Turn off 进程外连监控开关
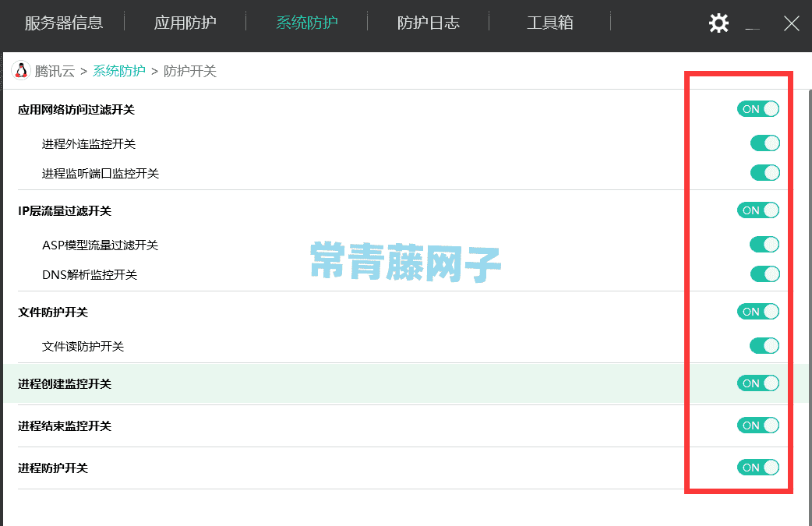 tap(765, 143)
